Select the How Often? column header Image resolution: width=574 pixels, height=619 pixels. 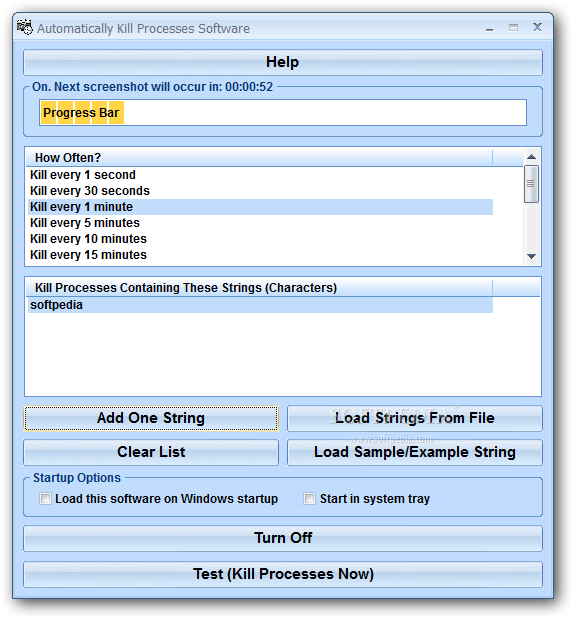point(260,158)
